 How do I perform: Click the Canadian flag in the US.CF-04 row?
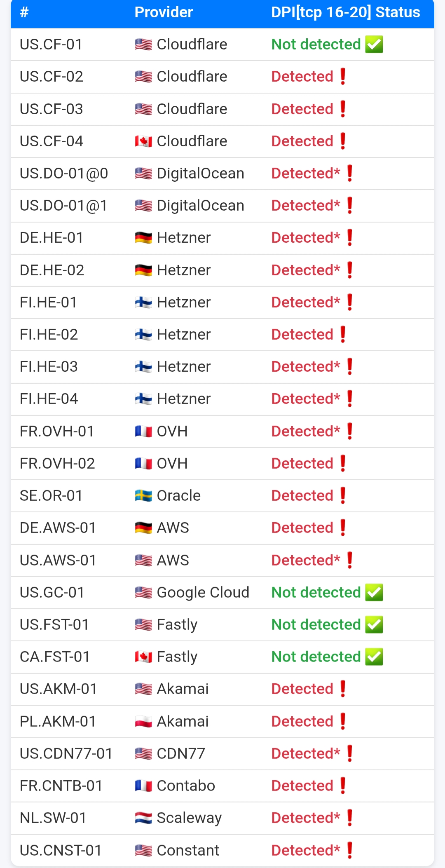click(x=143, y=141)
